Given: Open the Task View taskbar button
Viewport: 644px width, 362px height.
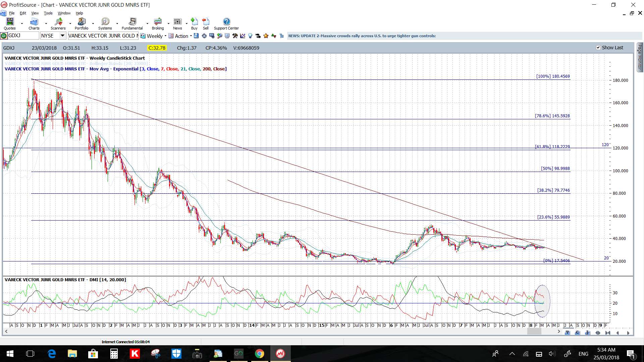Looking at the screenshot, I should tap(30, 354).
